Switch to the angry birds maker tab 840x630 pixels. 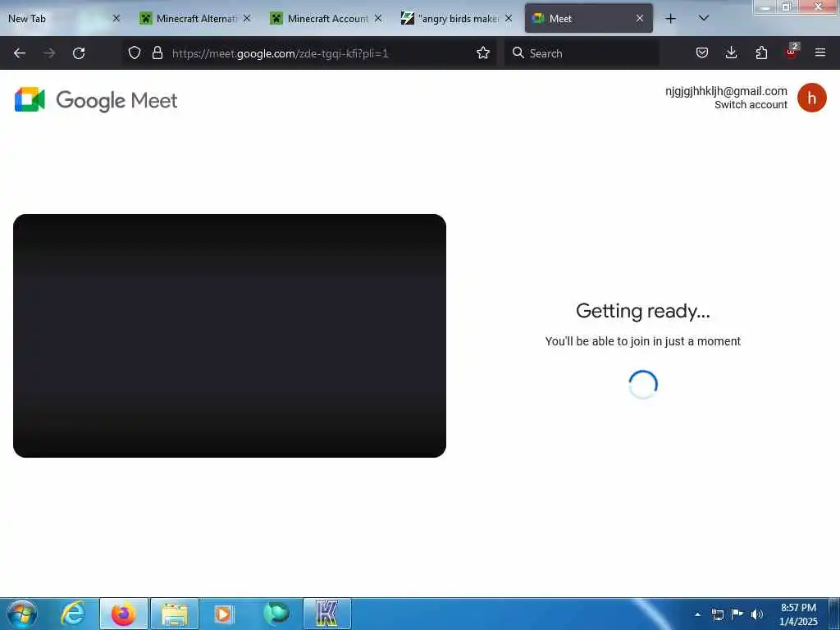(x=457, y=19)
